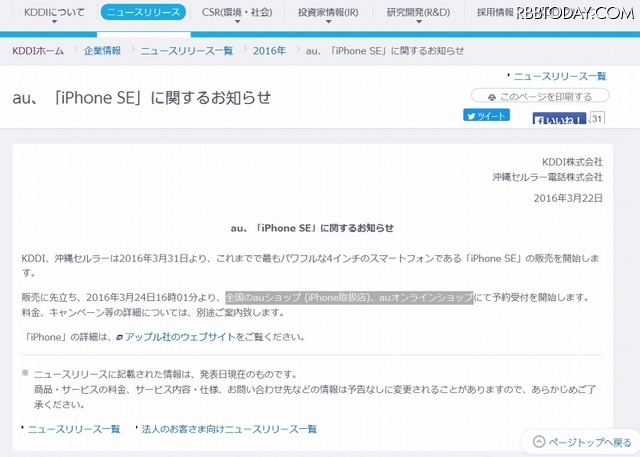This screenshot has height=457, width=640.
Task: Click the highlighted 全国のauショップ text
Action: click(349, 297)
